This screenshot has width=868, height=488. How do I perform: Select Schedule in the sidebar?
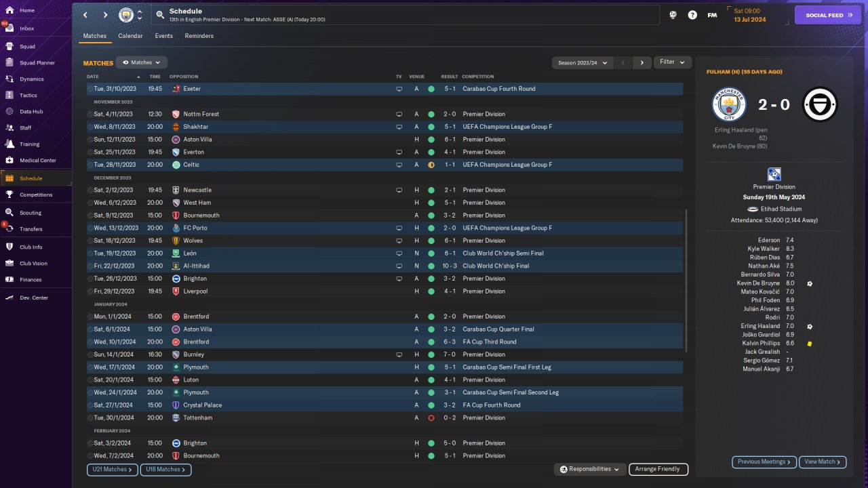coord(35,178)
